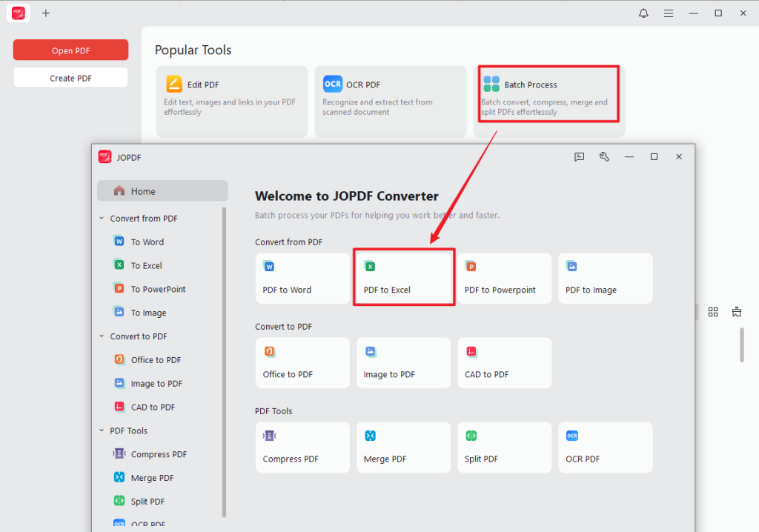
Task: Click the OCR PDF card in PDF Tools
Action: point(606,448)
